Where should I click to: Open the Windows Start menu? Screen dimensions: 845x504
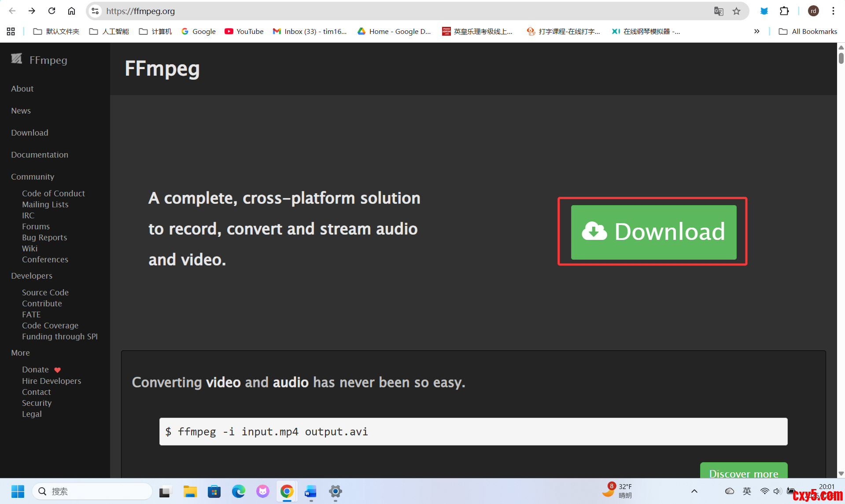[x=18, y=491]
